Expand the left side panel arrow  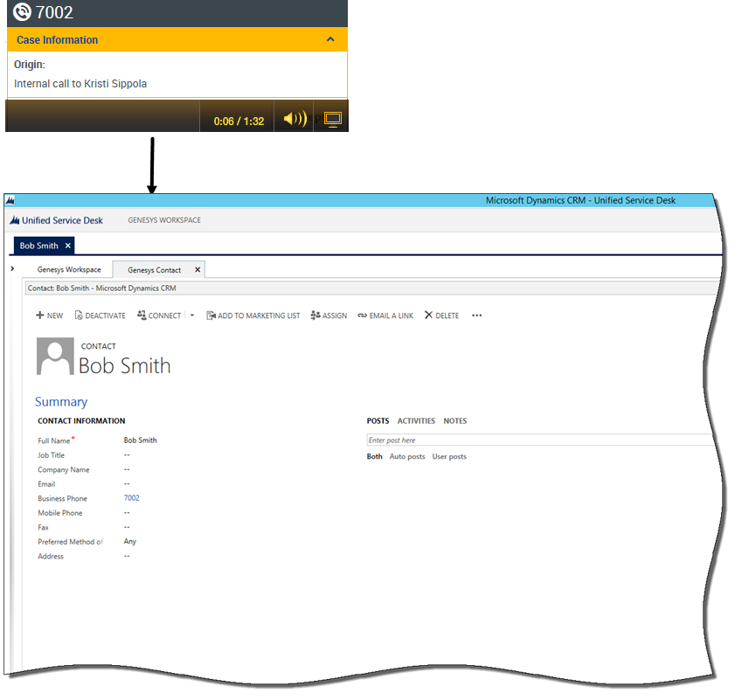(12, 268)
